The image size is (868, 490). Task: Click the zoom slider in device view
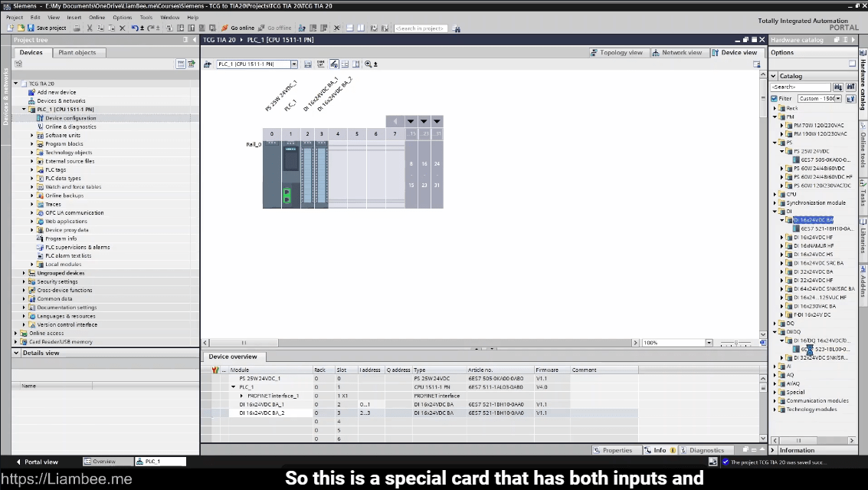[x=735, y=343]
